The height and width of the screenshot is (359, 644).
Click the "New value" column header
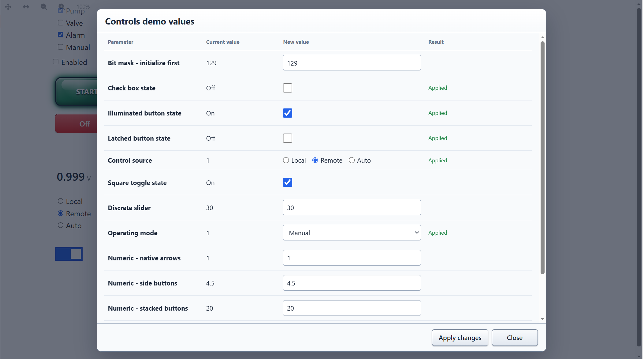(x=296, y=42)
